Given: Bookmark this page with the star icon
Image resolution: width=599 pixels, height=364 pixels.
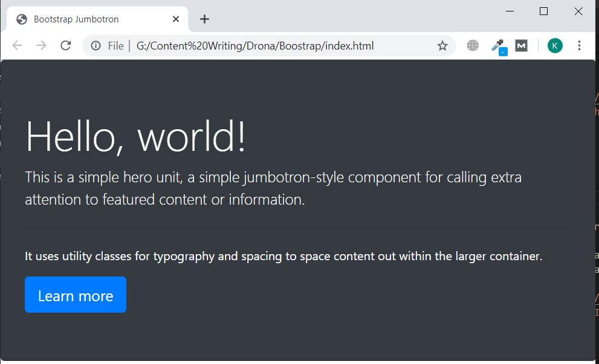Looking at the screenshot, I should 442,46.
